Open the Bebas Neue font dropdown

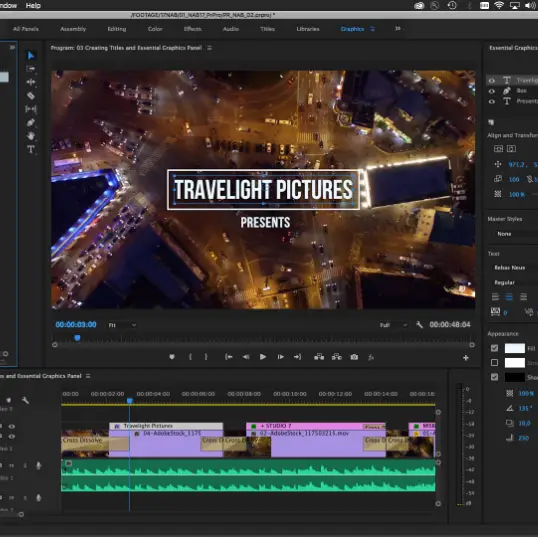tap(515, 268)
